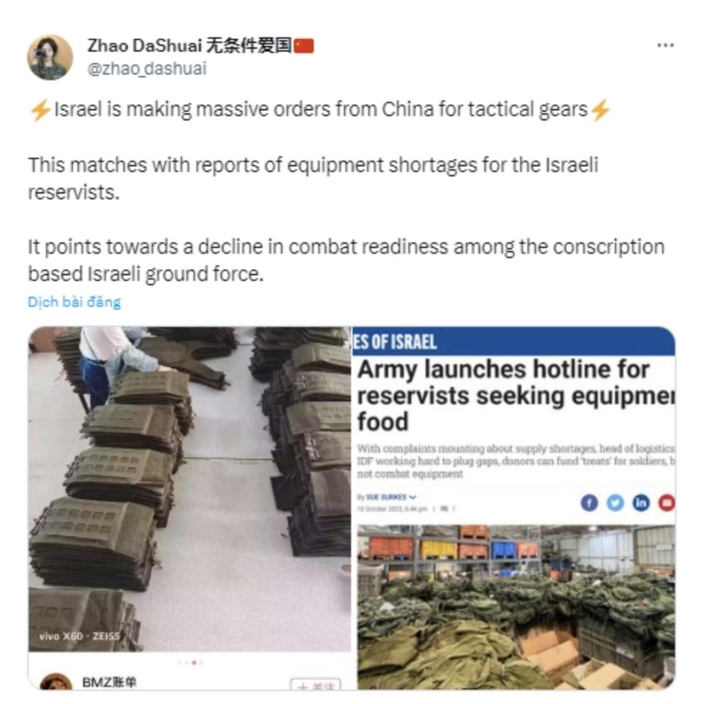Click the Dịch bài đăng translate link
This screenshot has width=728, height=704.
(75, 301)
